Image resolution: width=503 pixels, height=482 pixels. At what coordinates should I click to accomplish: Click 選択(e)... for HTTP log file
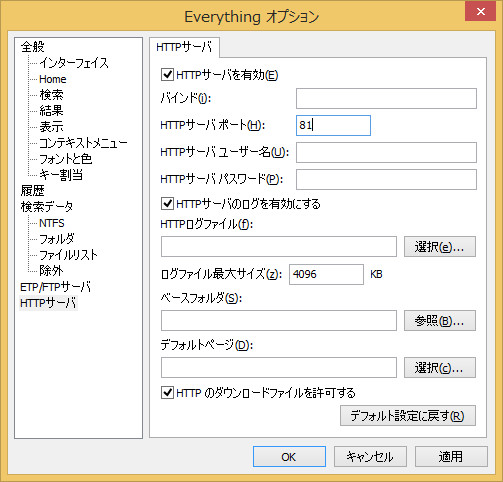[x=440, y=247]
